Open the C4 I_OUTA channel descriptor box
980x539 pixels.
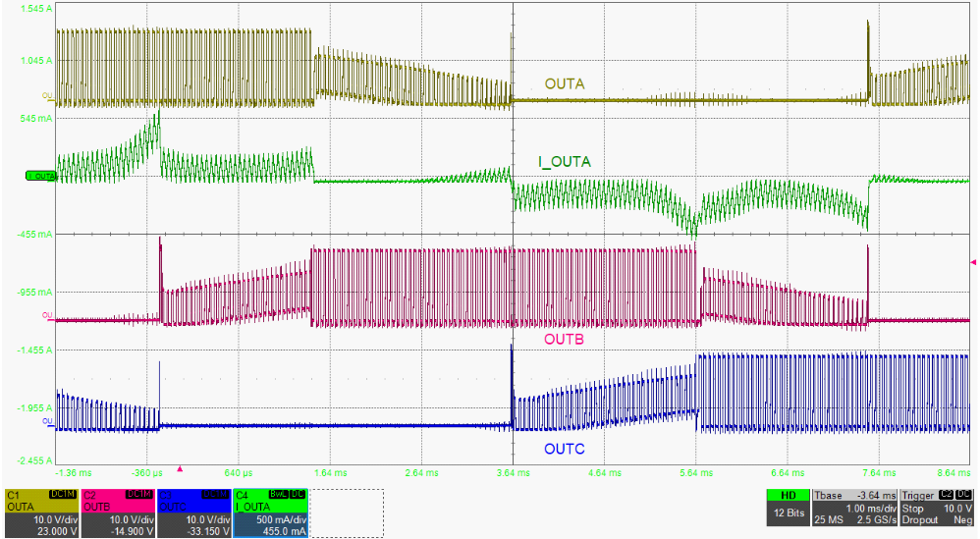coord(270,512)
